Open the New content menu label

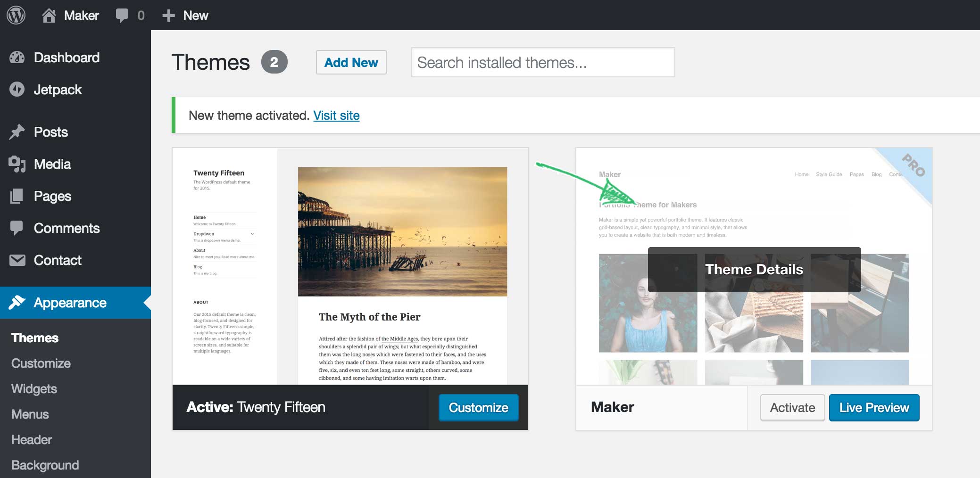click(x=196, y=16)
